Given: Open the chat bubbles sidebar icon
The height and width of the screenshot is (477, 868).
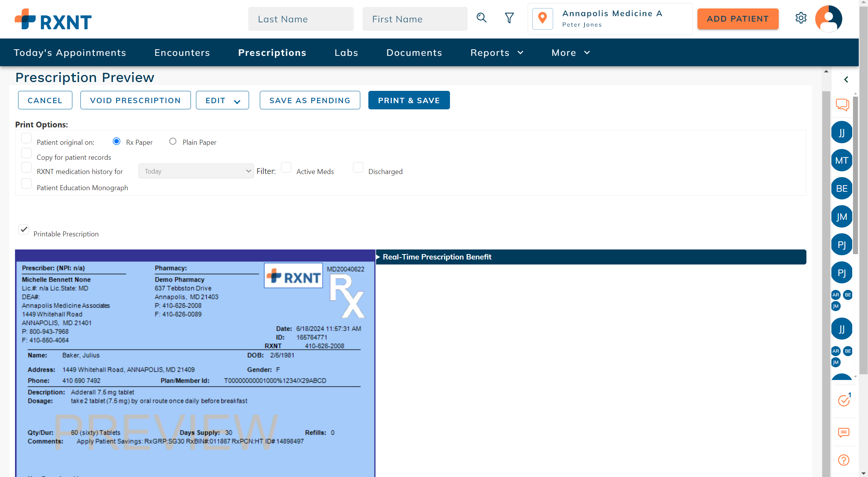Looking at the screenshot, I should pyautogui.click(x=842, y=104).
